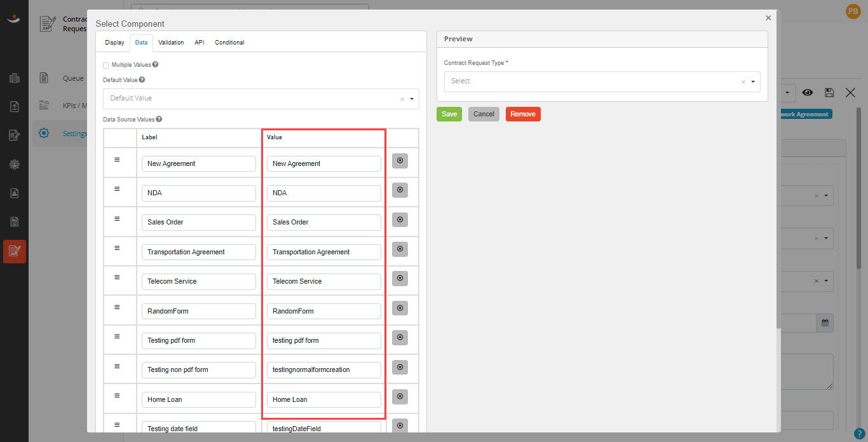868x442 pixels.
Task: Remove the Transportation Agreement row
Action: pyautogui.click(x=400, y=249)
